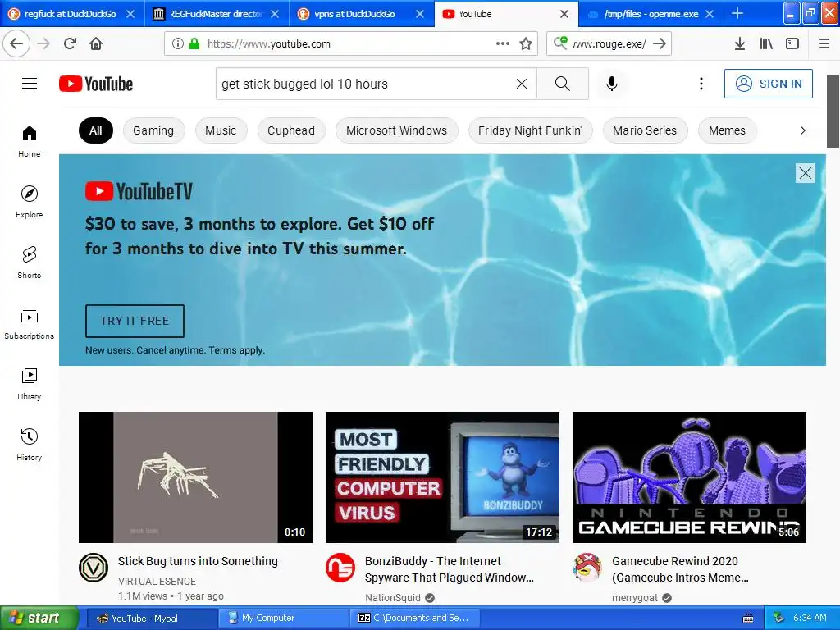840x630 pixels.
Task: Click the NationSquid channel avatar
Action: pyautogui.click(x=340, y=568)
